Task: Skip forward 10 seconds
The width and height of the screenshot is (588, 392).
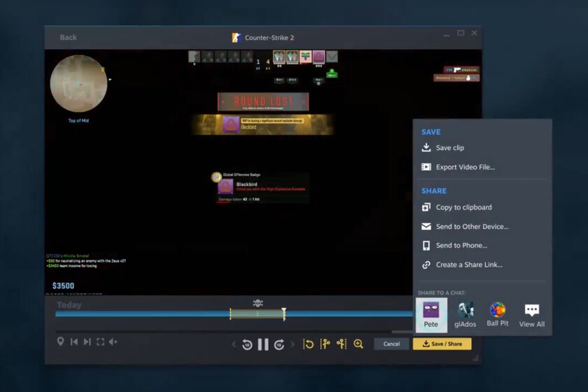Action: [x=279, y=344]
